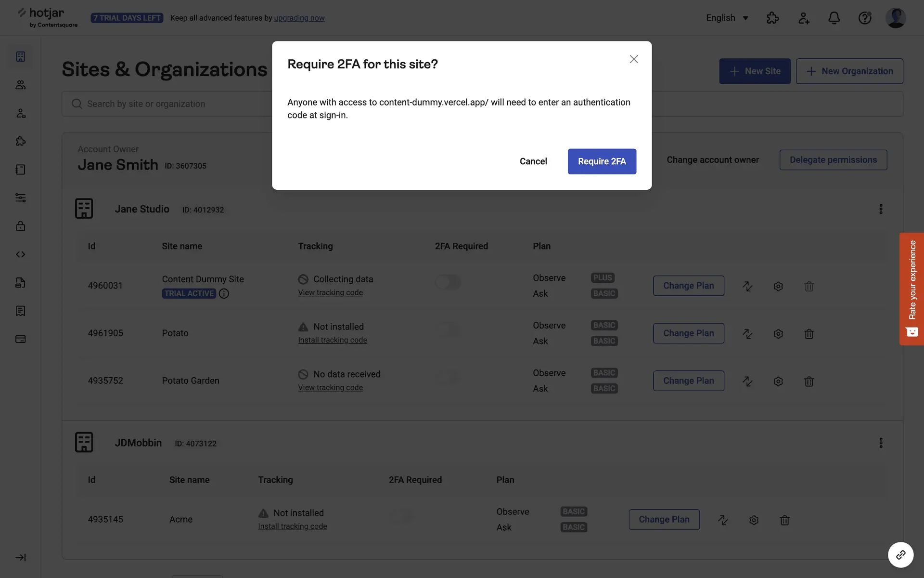Open the notifications bell
This screenshot has height=578, width=924.
point(834,18)
